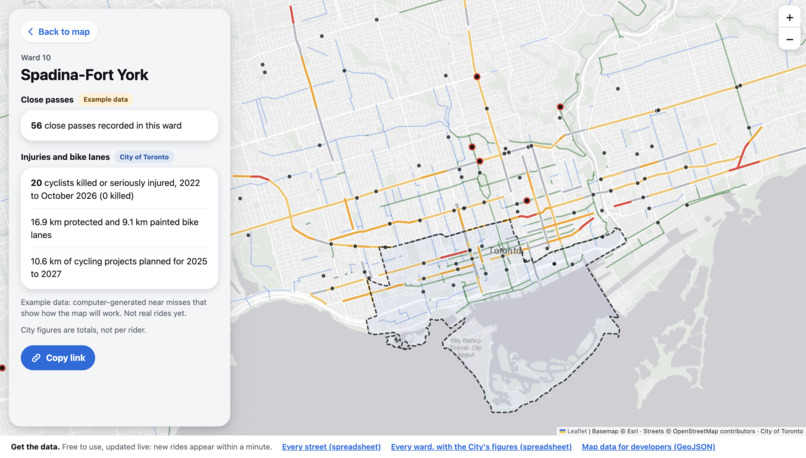Go back using the Back to map button
806x458 pixels.
[x=59, y=32]
